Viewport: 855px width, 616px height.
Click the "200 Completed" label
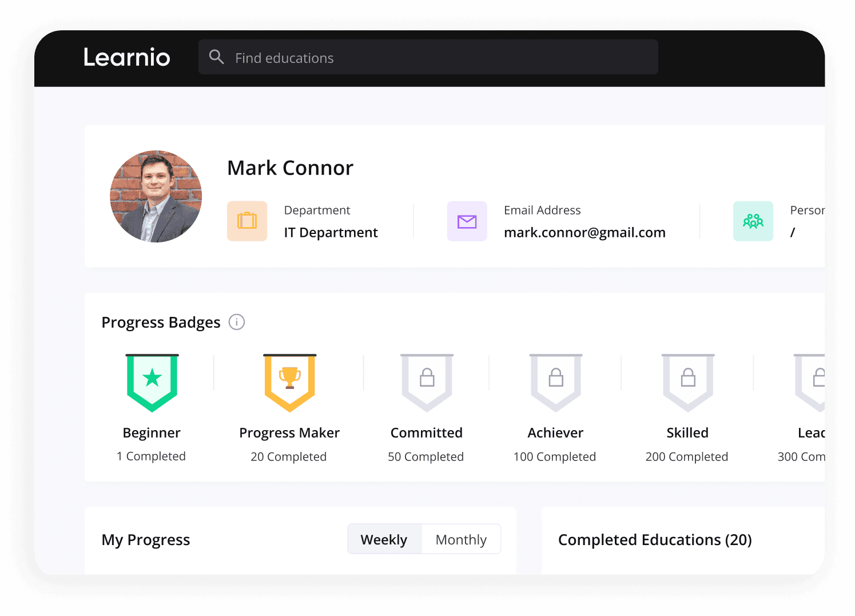687,456
